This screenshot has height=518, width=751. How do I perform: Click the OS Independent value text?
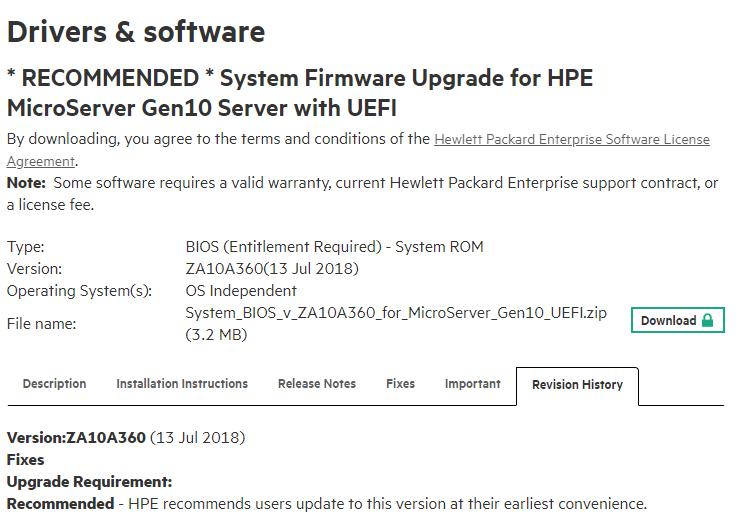click(241, 291)
